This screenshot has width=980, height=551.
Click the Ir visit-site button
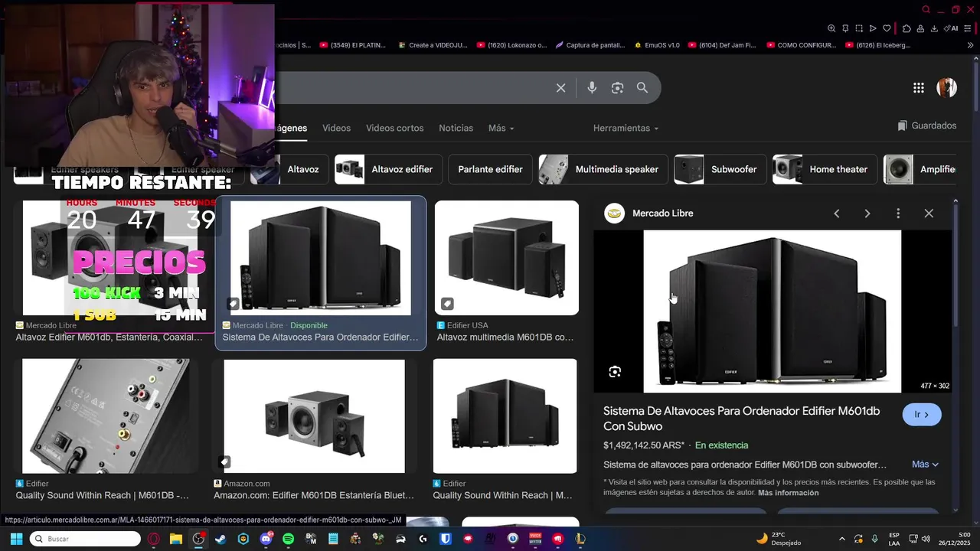[x=922, y=415]
